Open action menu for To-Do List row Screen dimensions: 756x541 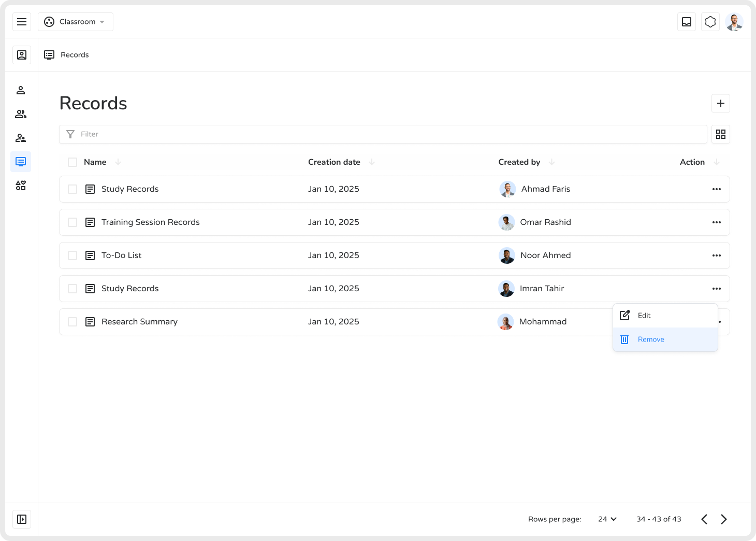point(716,255)
